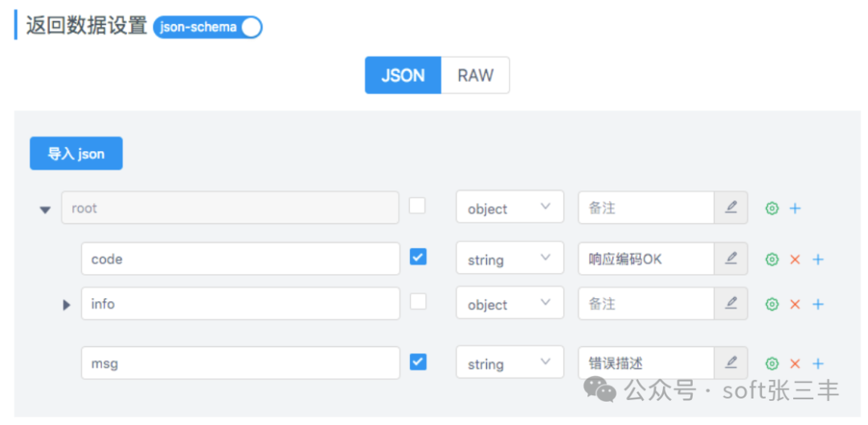Click the info row 备注 remark input

pyautogui.click(x=646, y=303)
